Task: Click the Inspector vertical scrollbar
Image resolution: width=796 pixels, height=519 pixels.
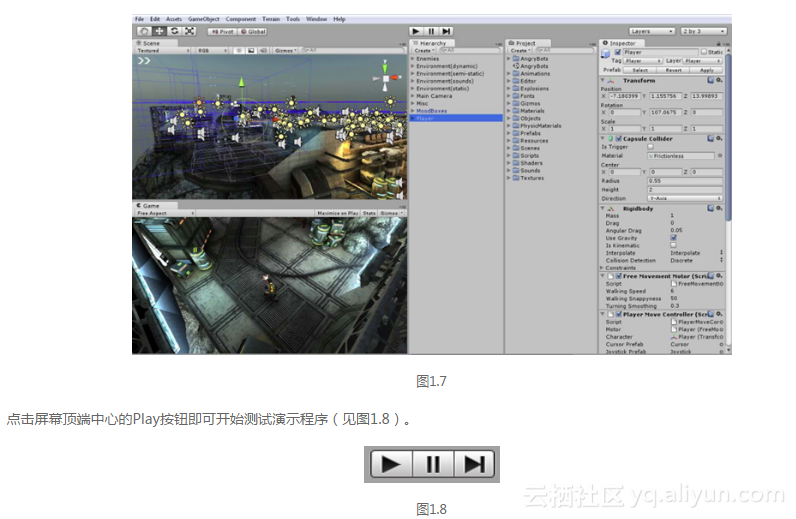Action: pos(728,137)
